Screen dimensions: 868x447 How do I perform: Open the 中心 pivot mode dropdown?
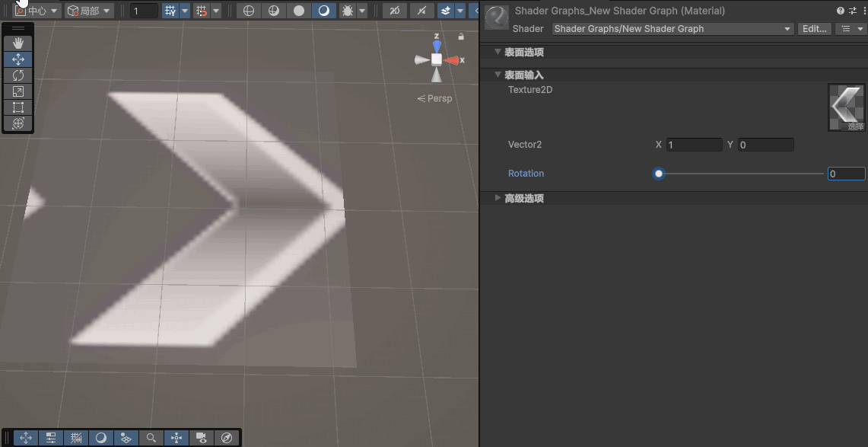click(x=37, y=11)
